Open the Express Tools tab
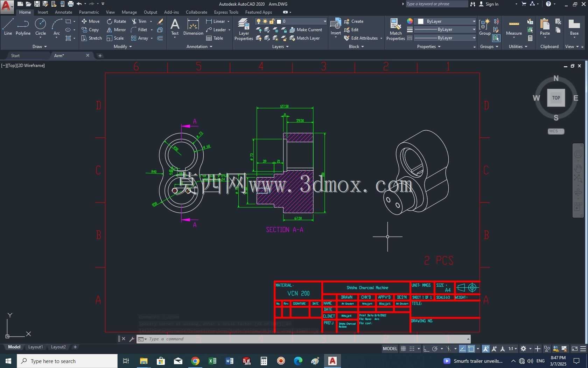Screen dimensions: 588x368 coord(226,12)
